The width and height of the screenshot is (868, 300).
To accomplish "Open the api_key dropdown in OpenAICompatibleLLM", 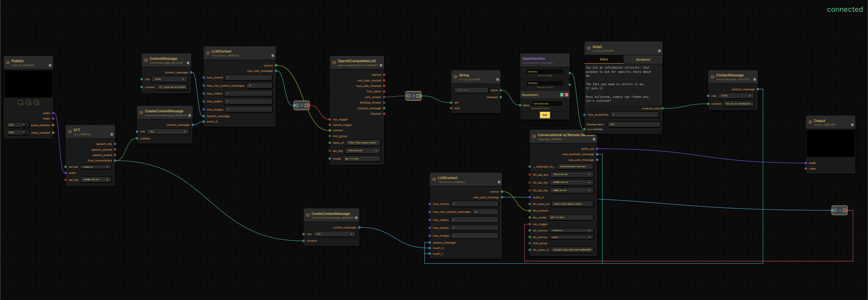I will 362,151.
